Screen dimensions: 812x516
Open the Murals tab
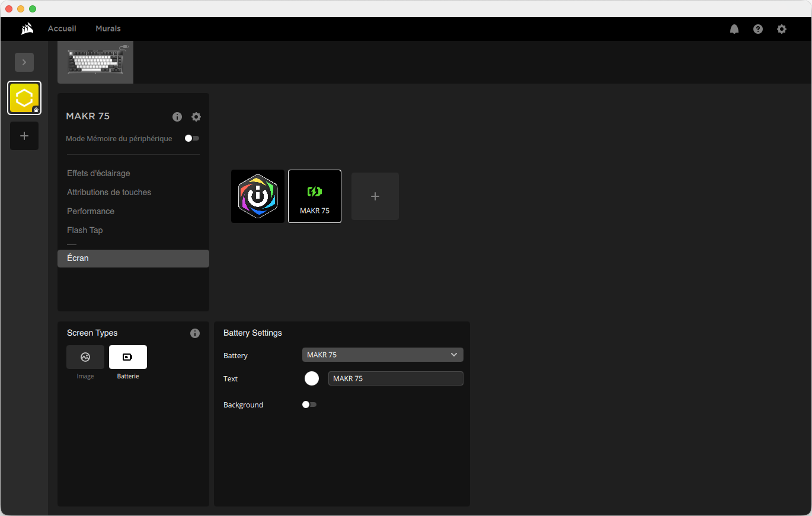click(x=108, y=28)
